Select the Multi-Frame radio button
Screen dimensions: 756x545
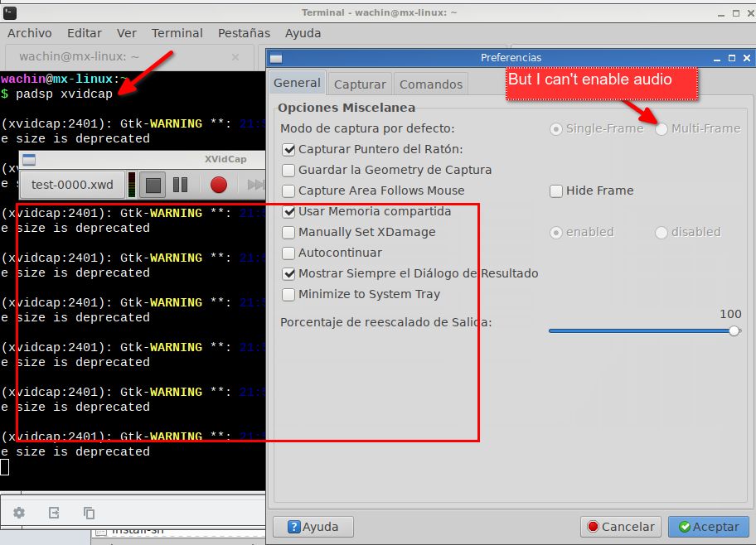[x=661, y=128]
